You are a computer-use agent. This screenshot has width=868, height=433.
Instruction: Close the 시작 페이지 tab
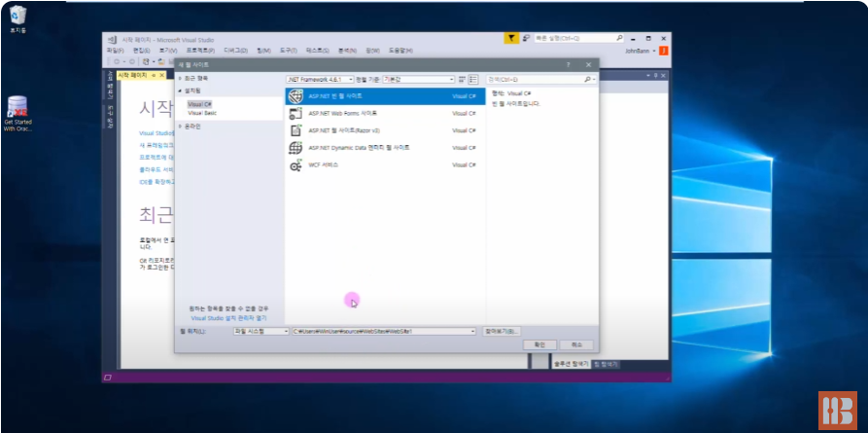coord(161,75)
